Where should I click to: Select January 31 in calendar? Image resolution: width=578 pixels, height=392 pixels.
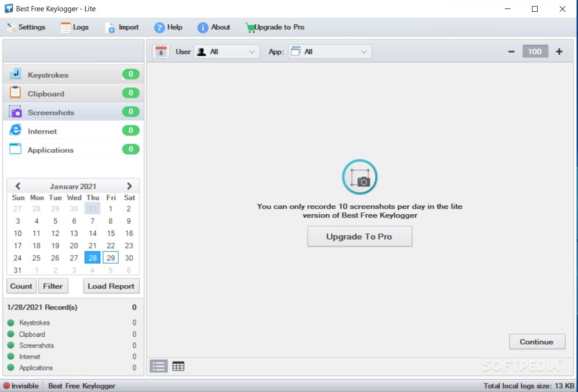18,270
